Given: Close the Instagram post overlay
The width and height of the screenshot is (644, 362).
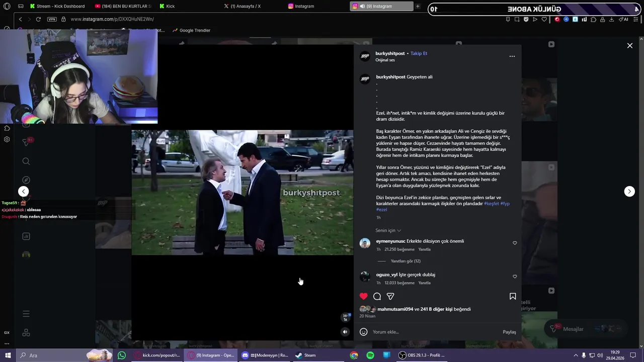Looking at the screenshot, I should [x=629, y=46].
